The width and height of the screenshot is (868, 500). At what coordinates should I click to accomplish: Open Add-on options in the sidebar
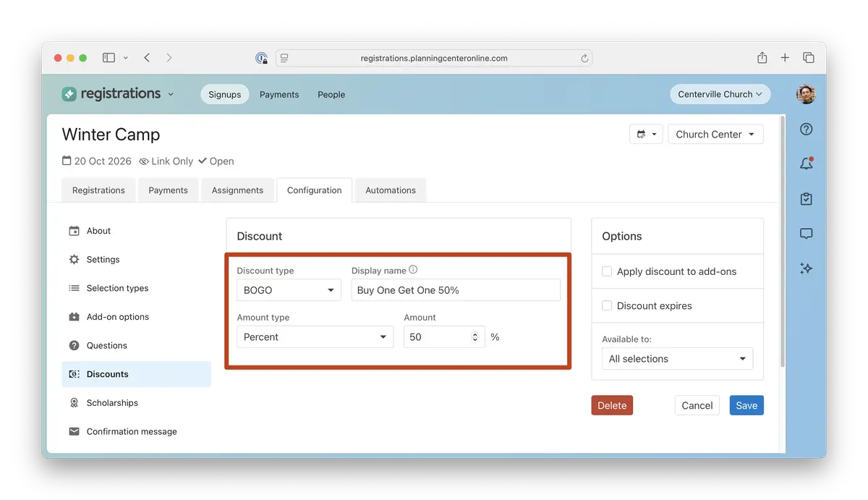pos(137,317)
